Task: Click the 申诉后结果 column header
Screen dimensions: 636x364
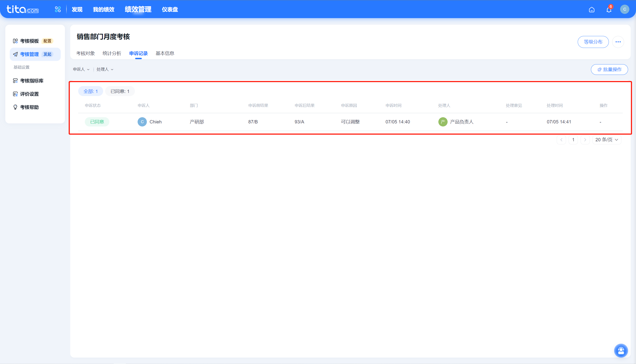Action: [x=304, y=106]
